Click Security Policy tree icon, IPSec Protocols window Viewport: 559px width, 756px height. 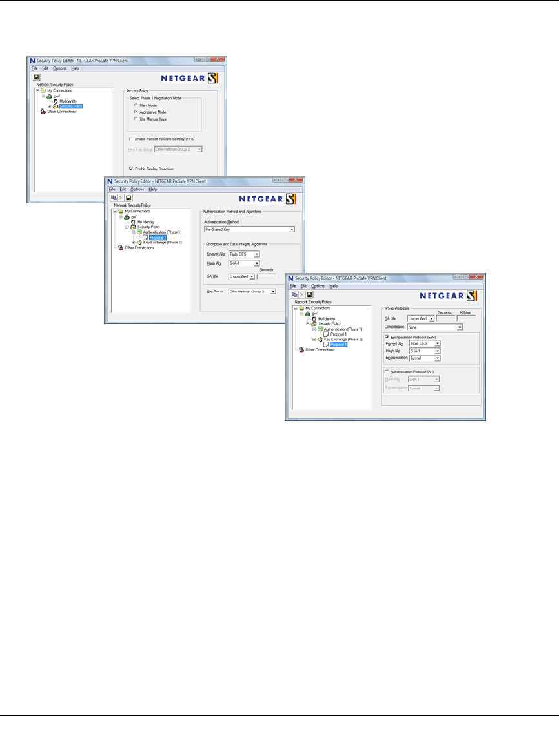point(314,323)
